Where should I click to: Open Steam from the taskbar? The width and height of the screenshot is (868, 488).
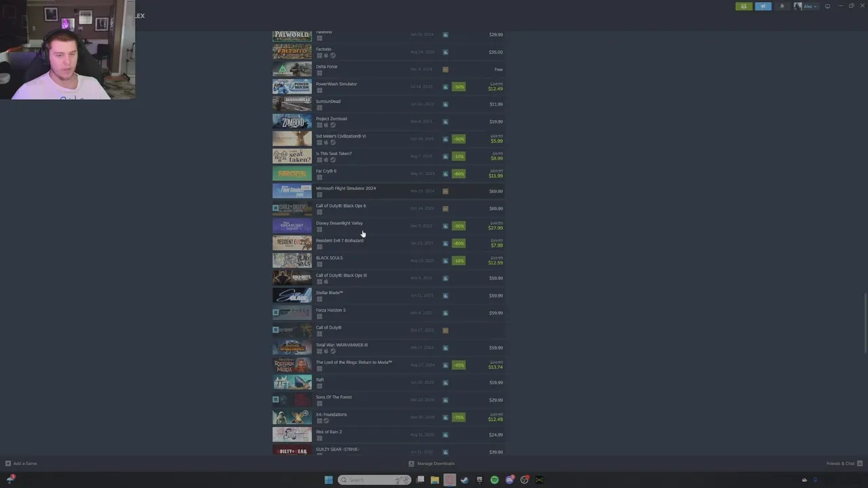coord(465,480)
